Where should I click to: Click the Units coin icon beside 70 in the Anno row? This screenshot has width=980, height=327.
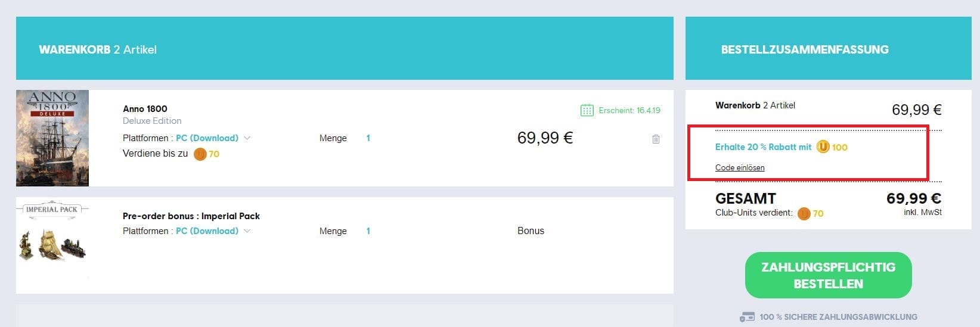click(200, 154)
